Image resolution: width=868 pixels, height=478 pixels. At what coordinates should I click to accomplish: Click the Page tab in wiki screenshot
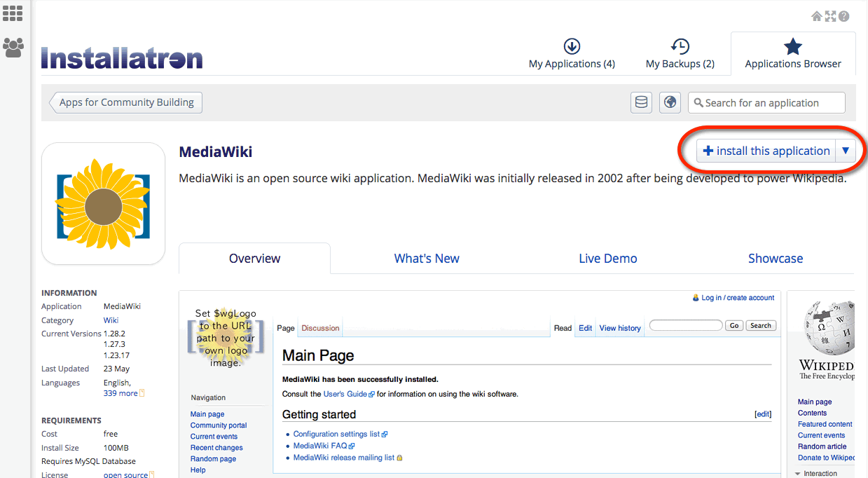pyautogui.click(x=286, y=328)
